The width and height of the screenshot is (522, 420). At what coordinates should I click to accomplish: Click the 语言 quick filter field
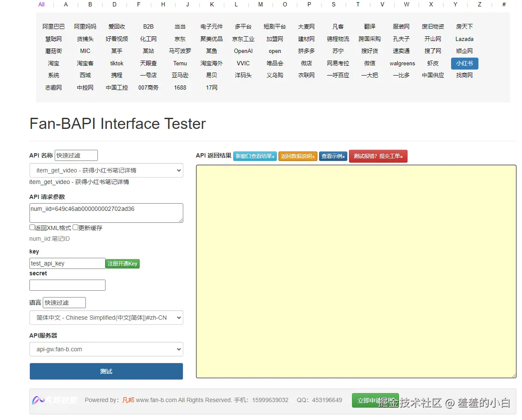pyautogui.click(x=65, y=303)
